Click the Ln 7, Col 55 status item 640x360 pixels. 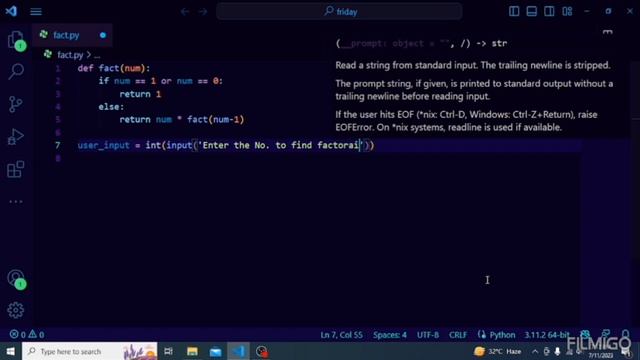tap(342, 335)
